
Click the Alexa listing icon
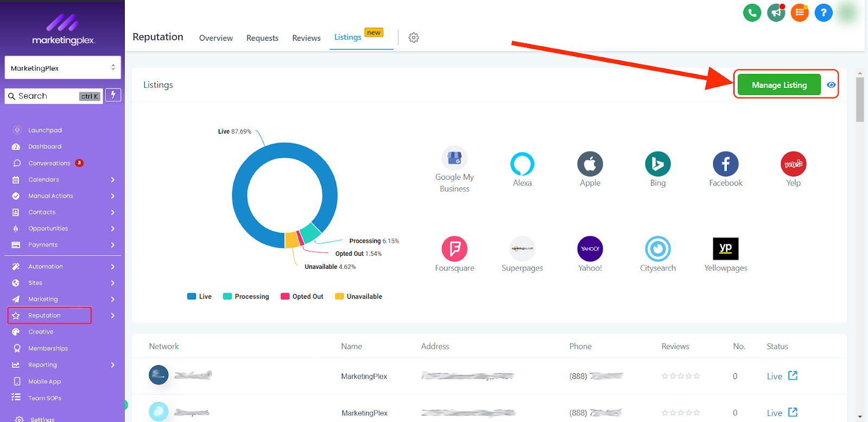tap(522, 164)
